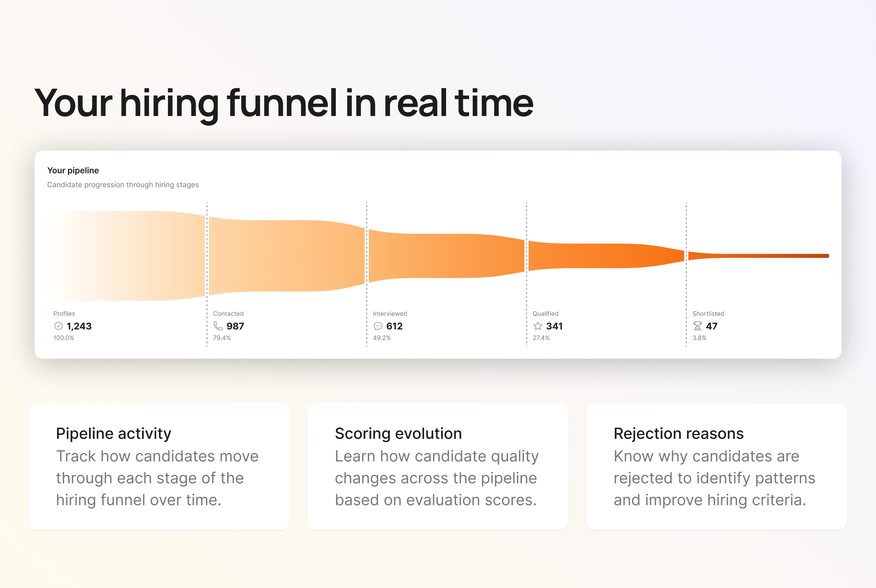Click the 'Your hiring funnel in real time' heading

click(284, 103)
